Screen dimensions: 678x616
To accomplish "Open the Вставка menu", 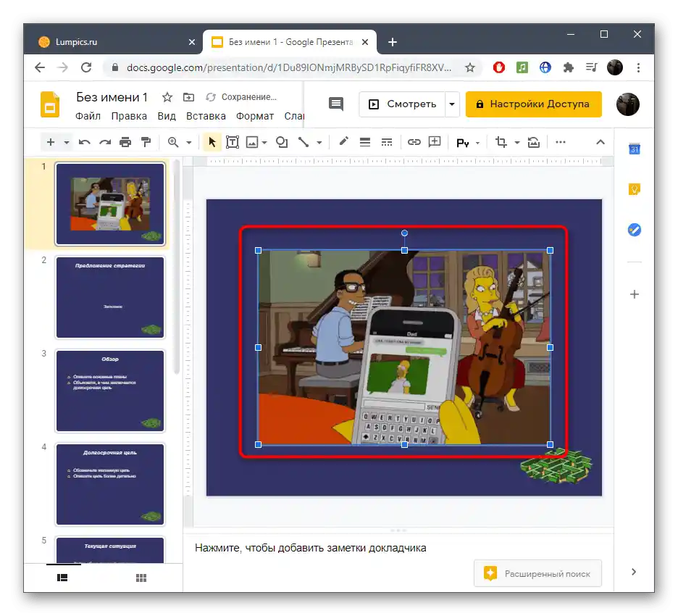I will click(206, 116).
